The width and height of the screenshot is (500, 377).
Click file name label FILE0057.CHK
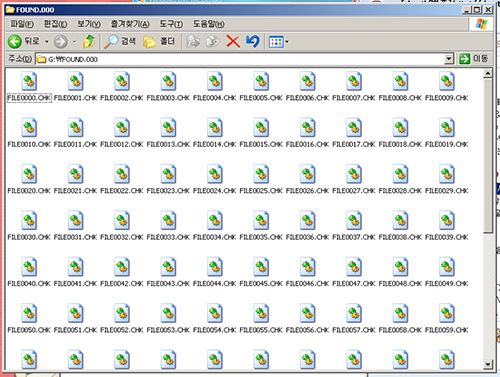click(354, 330)
